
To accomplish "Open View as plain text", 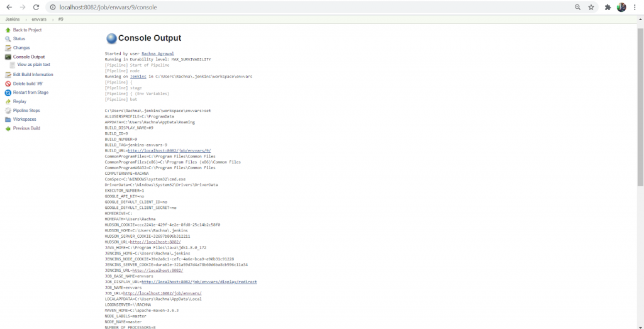I will tap(34, 65).
